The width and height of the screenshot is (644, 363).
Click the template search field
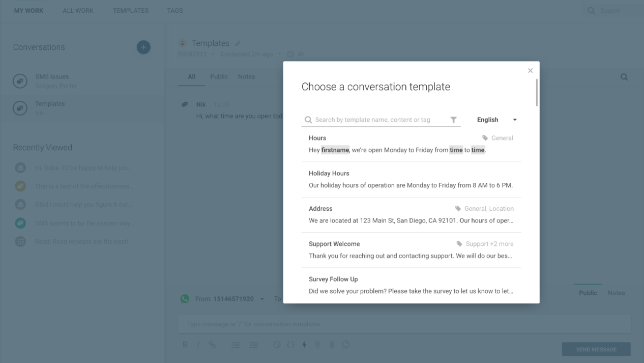[x=379, y=120]
